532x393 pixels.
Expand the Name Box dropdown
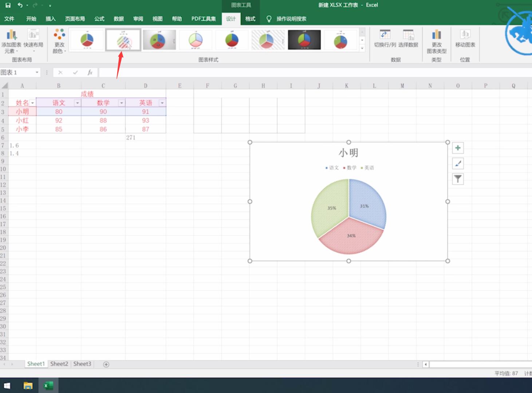pos(37,72)
